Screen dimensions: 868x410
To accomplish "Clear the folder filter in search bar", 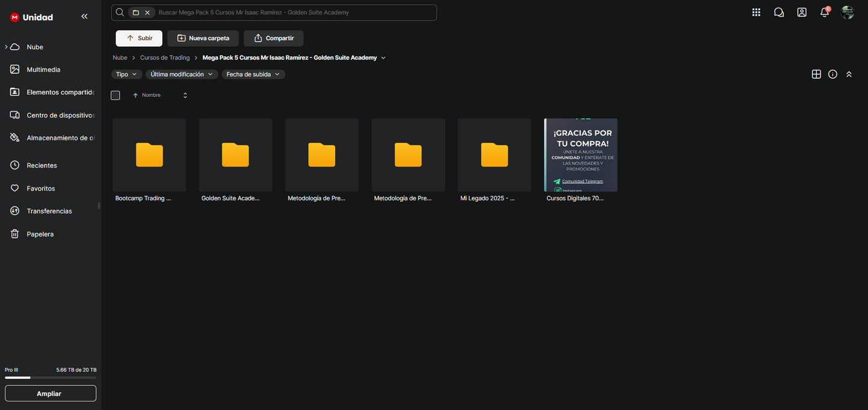I will (x=147, y=13).
